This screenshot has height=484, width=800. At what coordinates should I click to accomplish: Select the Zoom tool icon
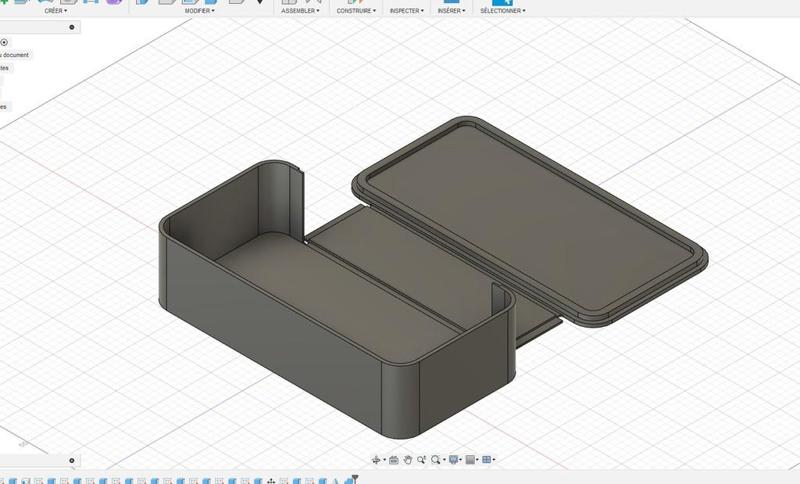coord(422,460)
